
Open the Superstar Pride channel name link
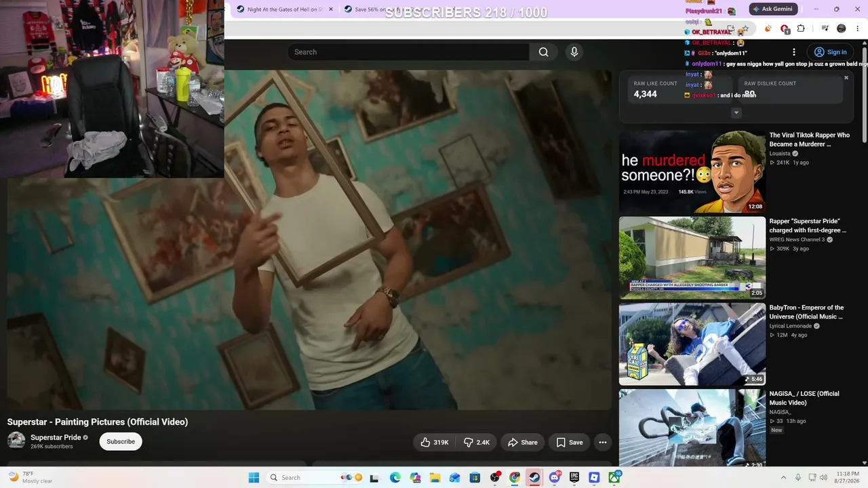click(x=56, y=437)
